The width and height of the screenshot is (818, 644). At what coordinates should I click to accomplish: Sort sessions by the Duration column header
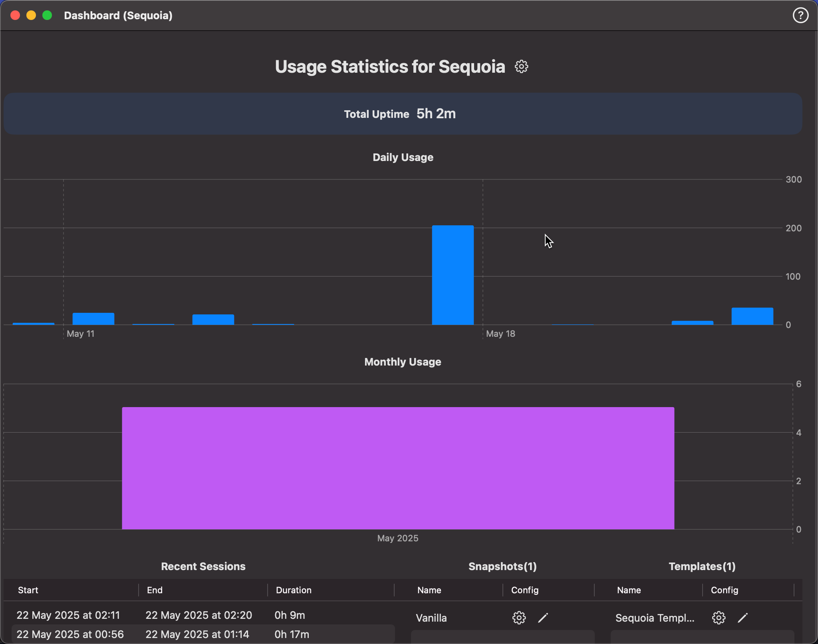click(x=293, y=590)
